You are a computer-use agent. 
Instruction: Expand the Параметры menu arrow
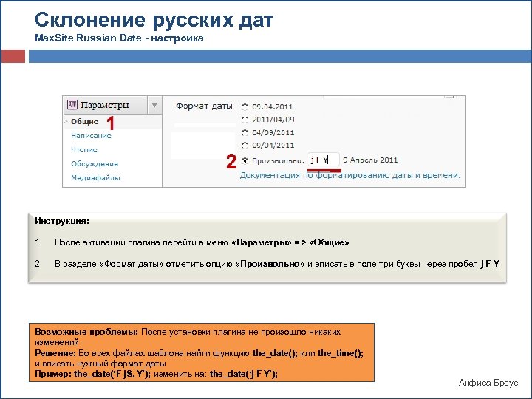pos(154,105)
